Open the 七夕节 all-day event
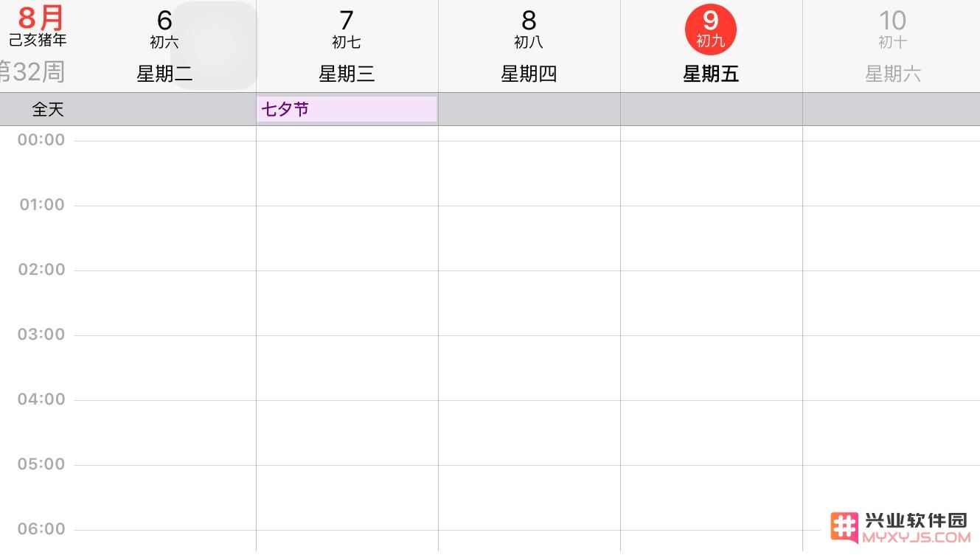 pyautogui.click(x=347, y=109)
